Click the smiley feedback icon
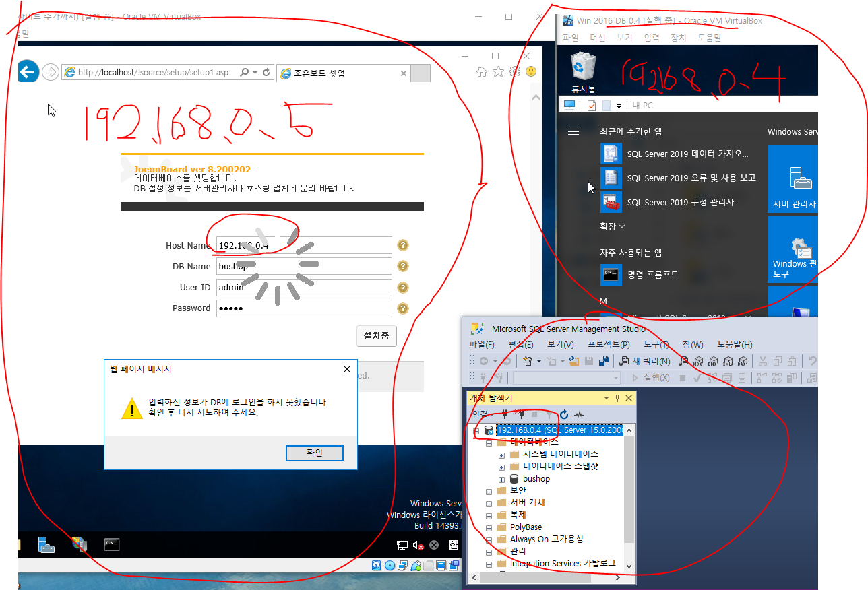Screen dimensions: 868x590 [x=531, y=71]
